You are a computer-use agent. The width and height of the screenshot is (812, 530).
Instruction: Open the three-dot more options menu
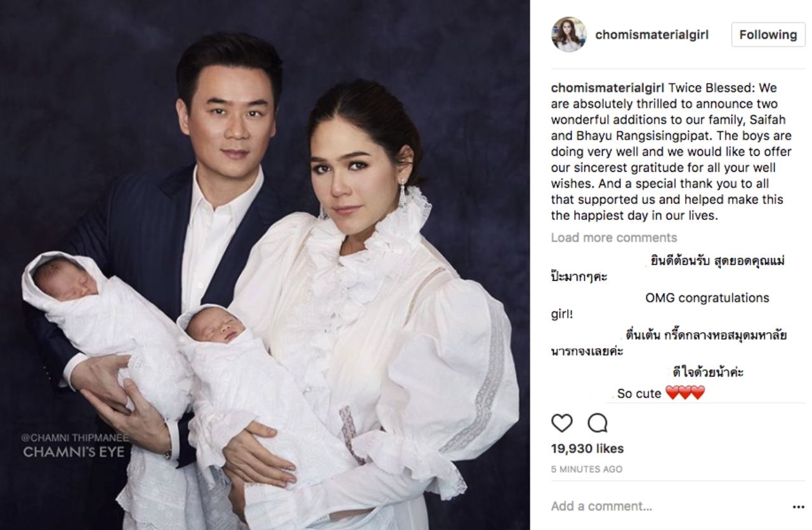click(798, 507)
